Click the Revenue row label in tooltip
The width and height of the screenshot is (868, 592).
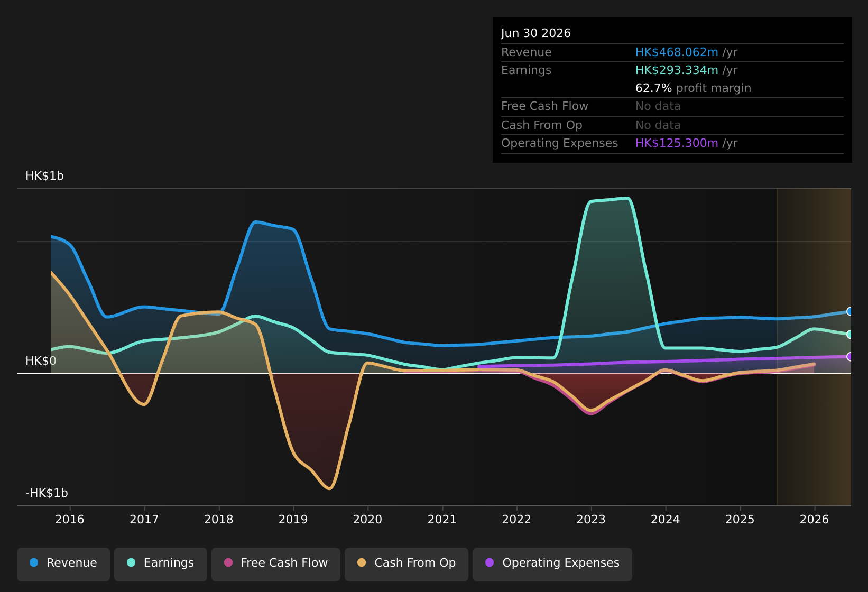[x=527, y=52]
